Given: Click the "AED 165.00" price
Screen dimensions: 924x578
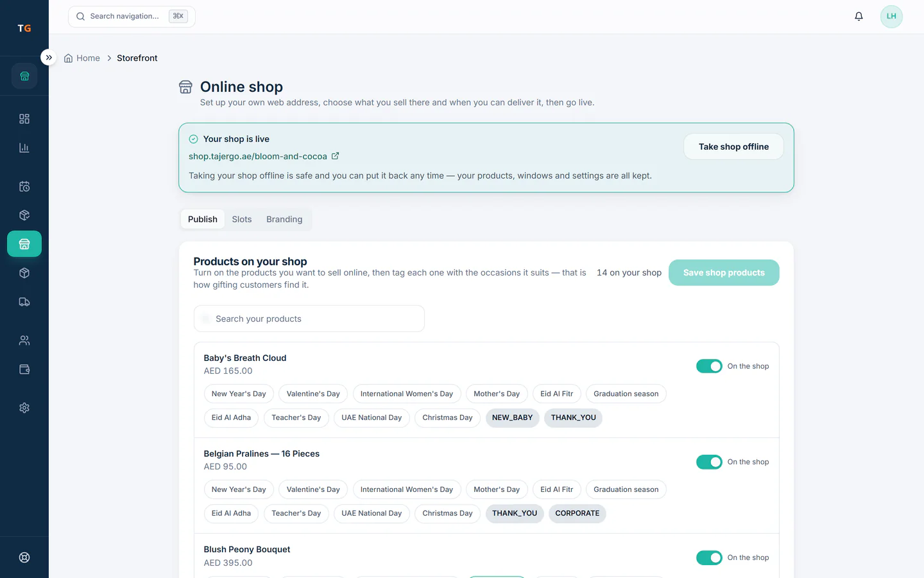Looking at the screenshot, I should click(x=228, y=371).
